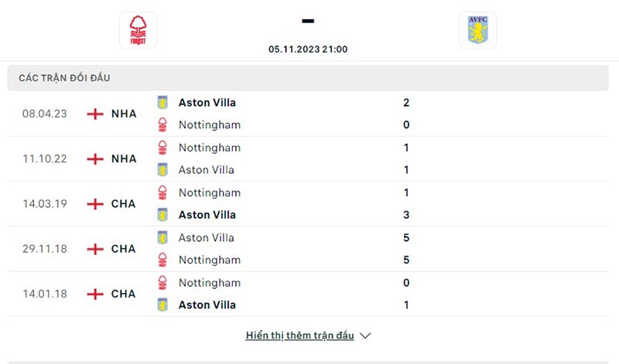
Task: Click the Nottingham Forest crest in header
Action: [138, 30]
